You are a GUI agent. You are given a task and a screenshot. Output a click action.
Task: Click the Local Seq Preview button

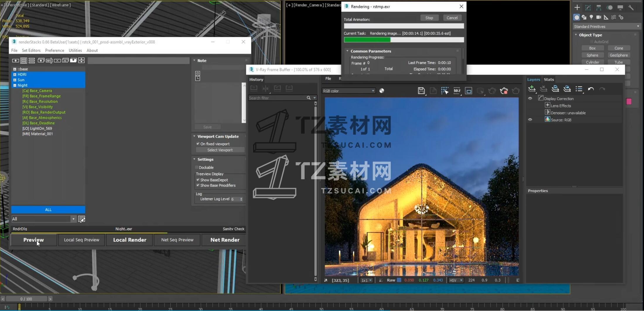point(82,240)
